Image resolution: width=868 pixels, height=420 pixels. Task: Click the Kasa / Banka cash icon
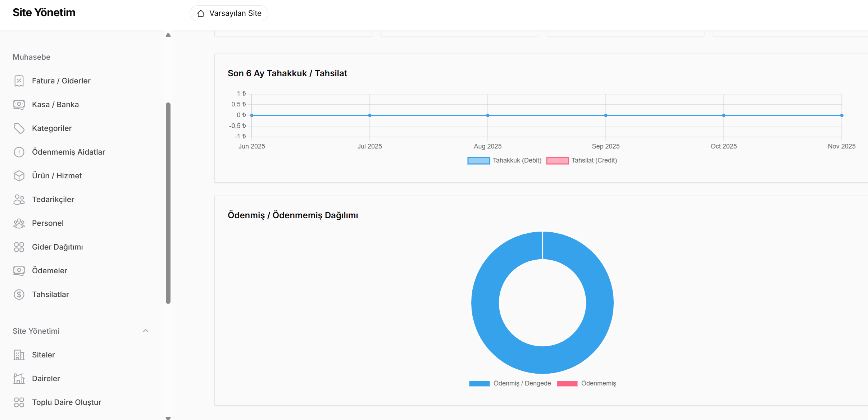(x=19, y=105)
